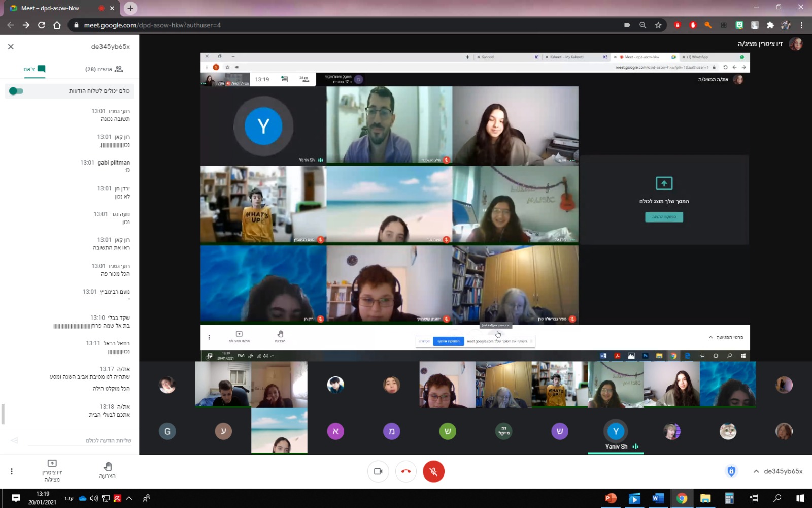Click the present screen button at bottom

tap(52, 471)
